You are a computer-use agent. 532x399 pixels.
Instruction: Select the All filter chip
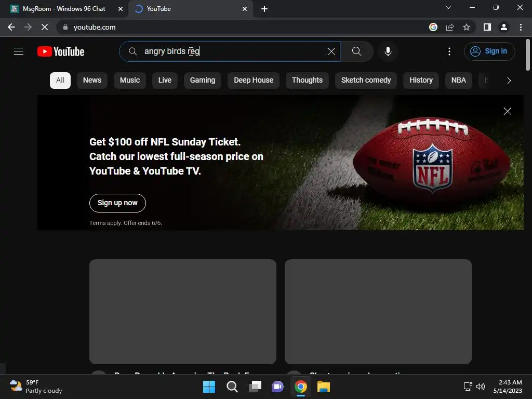(60, 81)
